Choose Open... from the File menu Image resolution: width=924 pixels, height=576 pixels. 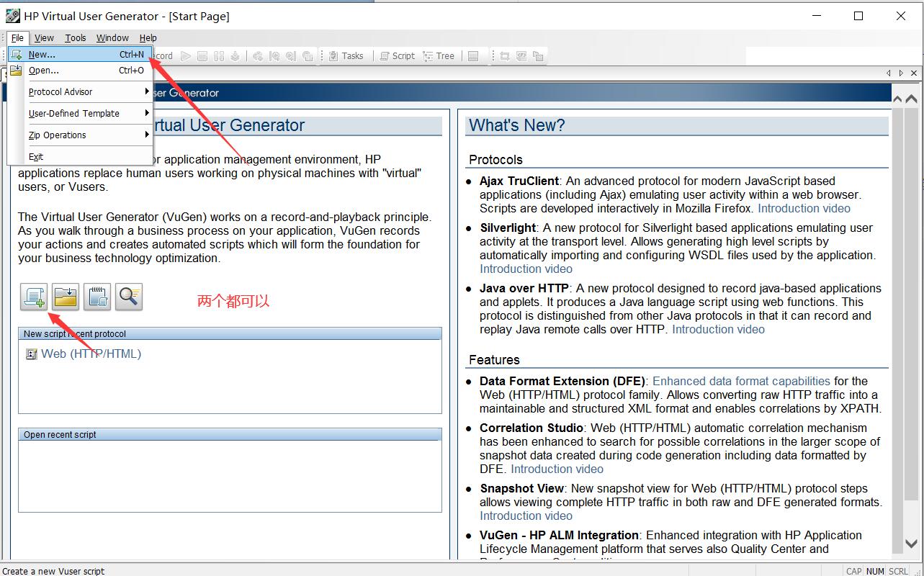click(80, 71)
